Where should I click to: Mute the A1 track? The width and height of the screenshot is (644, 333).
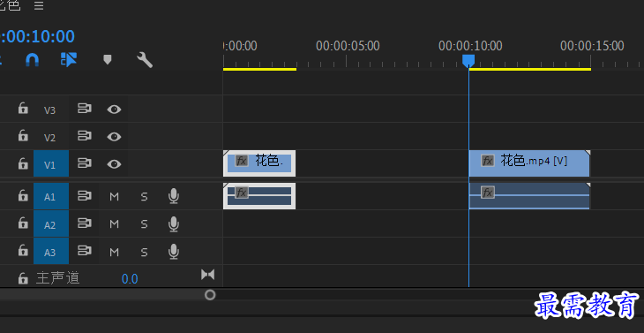[114, 197]
